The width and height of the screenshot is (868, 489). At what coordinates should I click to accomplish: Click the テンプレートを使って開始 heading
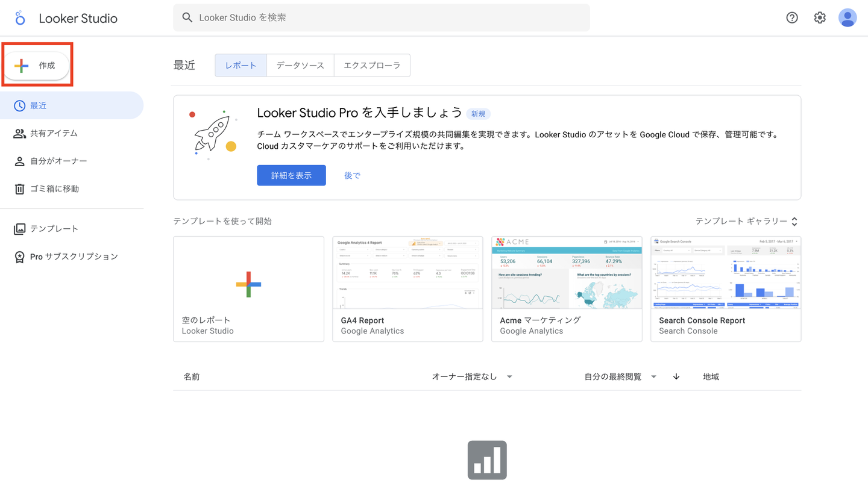[x=222, y=221]
